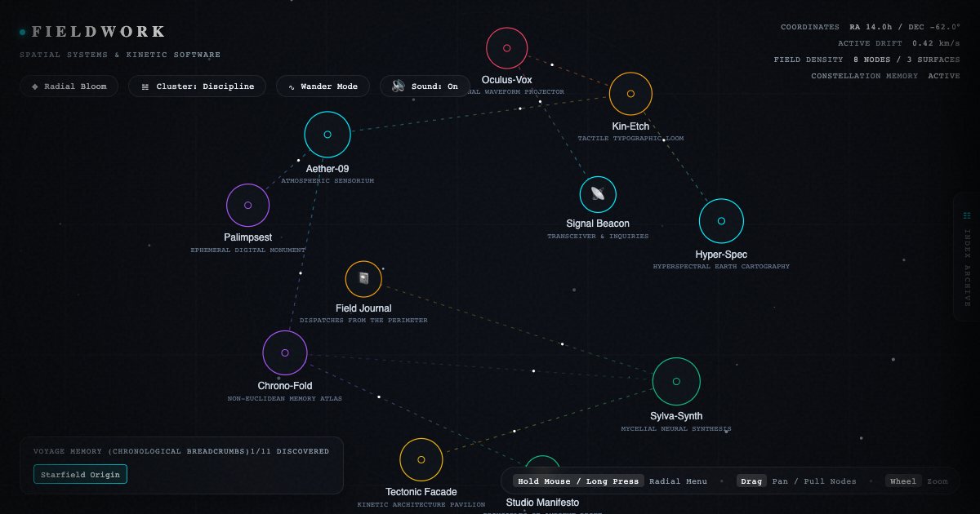Click the Signal Beacon label text

click(x=598, y=224)
